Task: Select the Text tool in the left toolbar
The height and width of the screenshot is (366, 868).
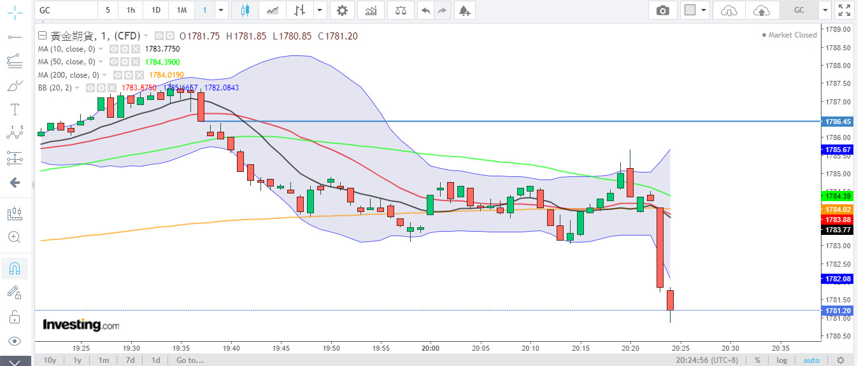Action: [15, 109]
